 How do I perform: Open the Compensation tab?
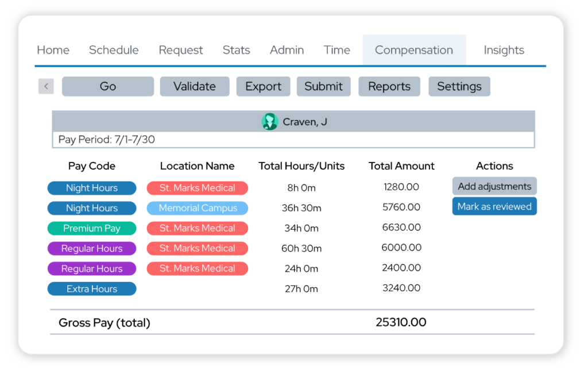(413, 50)
